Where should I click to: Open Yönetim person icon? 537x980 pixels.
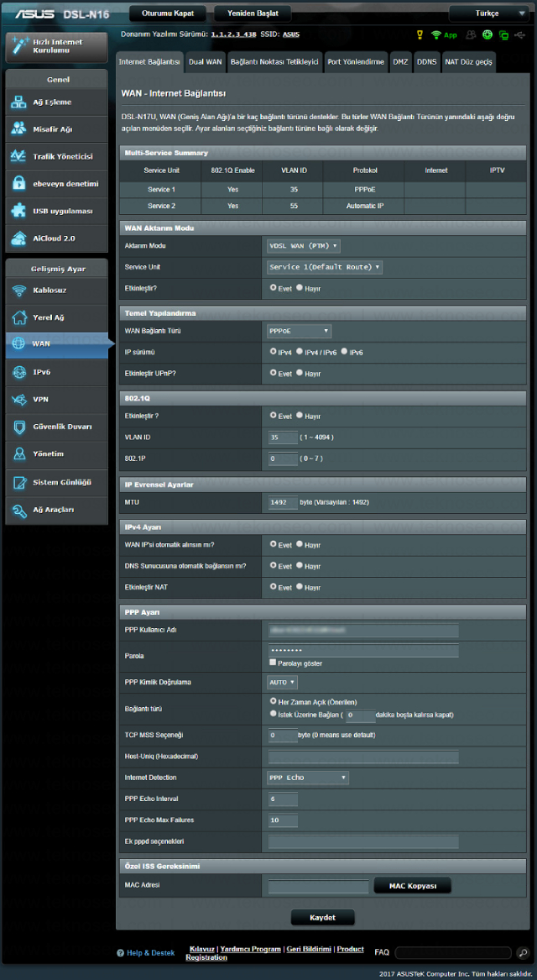(x=18, y=454)
